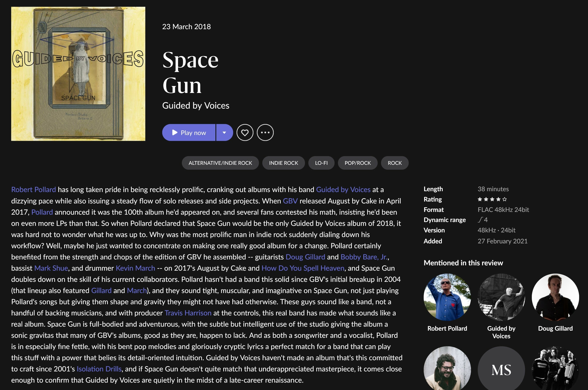Click the Guided by Voices caption under photo
588x390 pixels.
click(501, 332)
